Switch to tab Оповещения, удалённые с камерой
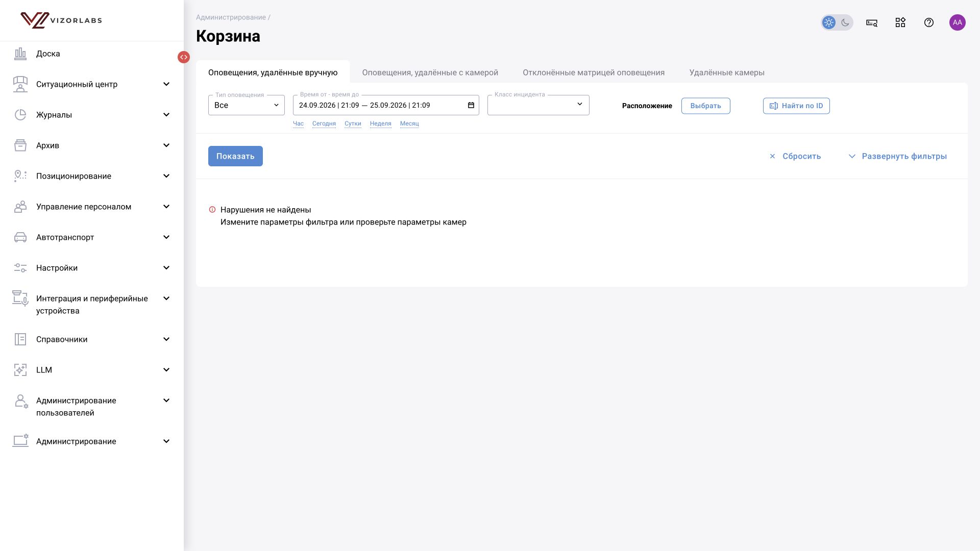Image resolution: width=980 pixels, height=551 pixels. (x=430, y=72)
